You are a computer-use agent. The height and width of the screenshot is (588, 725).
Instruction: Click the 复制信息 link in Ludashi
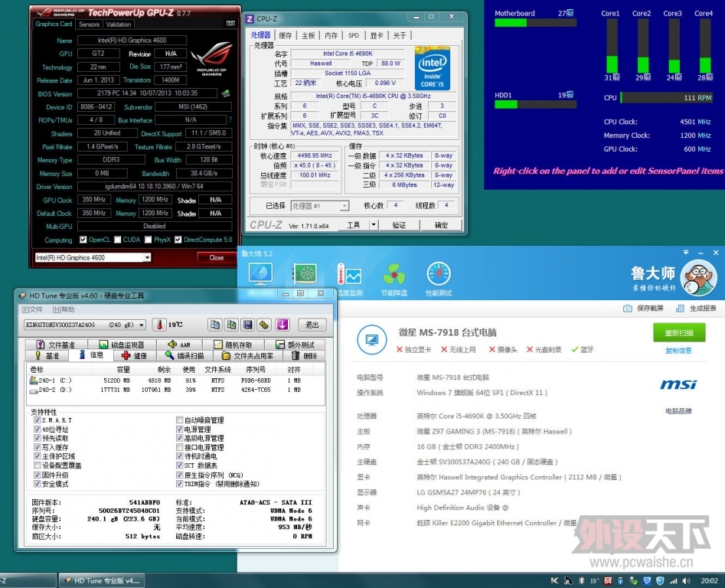pos(678,351)
